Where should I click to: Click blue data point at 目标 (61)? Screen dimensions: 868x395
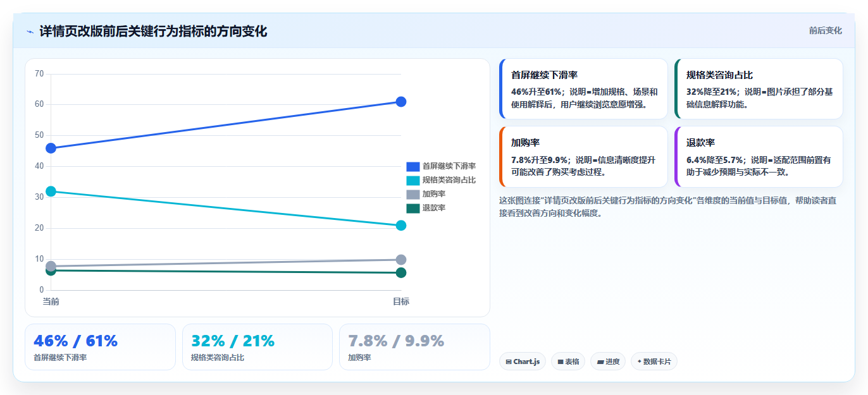click(401, 102)
